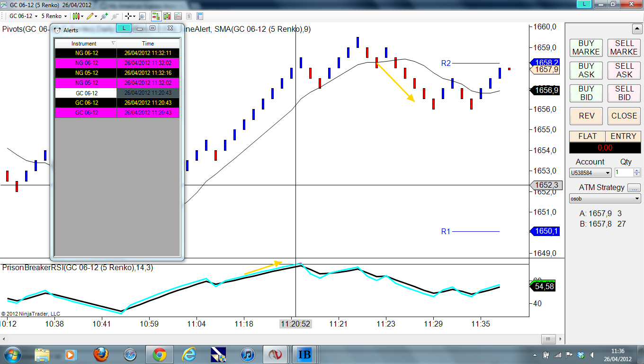
Task: Click the zoom in magnifier icon
Action: (104, 16)
